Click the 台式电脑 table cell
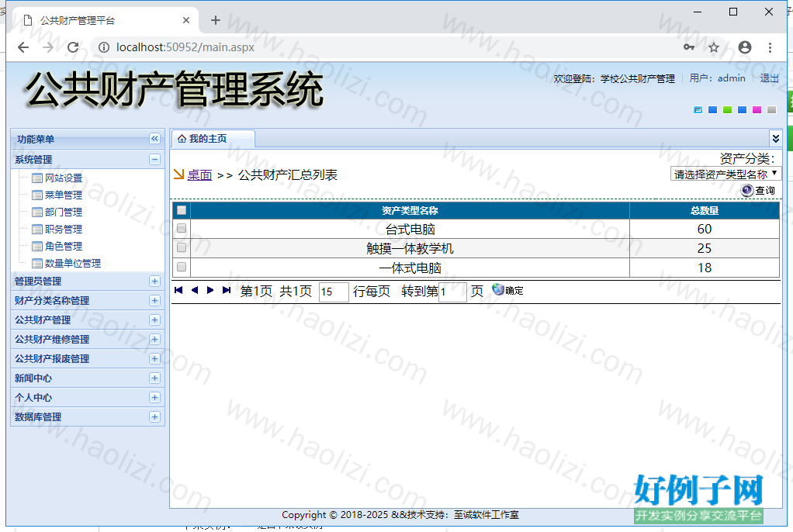This screenshot has height=532, width=793. [410, 229]
